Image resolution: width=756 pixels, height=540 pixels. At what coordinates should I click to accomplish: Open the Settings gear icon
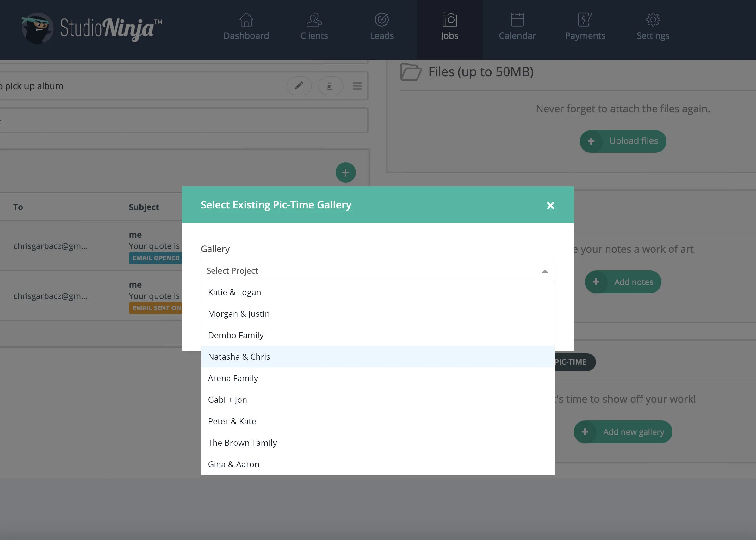coord(652,20)
